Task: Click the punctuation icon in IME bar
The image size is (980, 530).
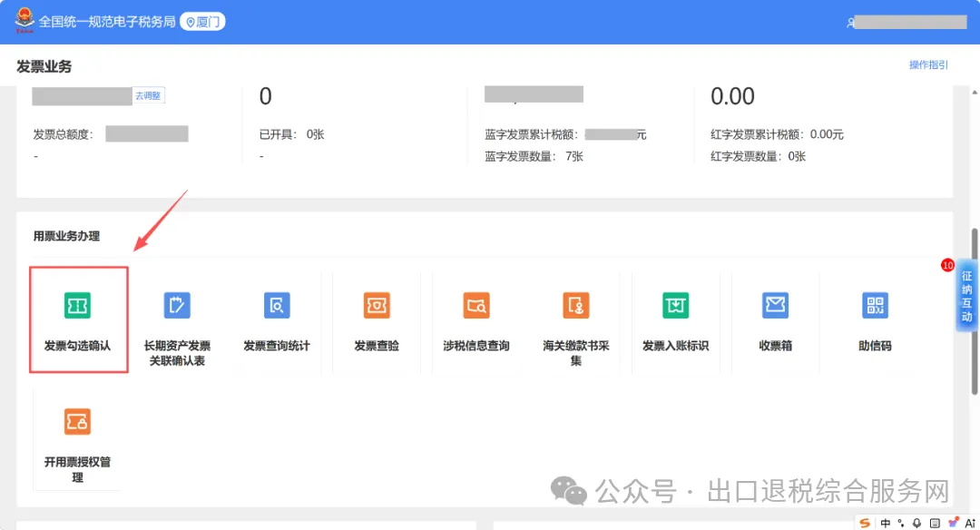Action: [901, 523]
